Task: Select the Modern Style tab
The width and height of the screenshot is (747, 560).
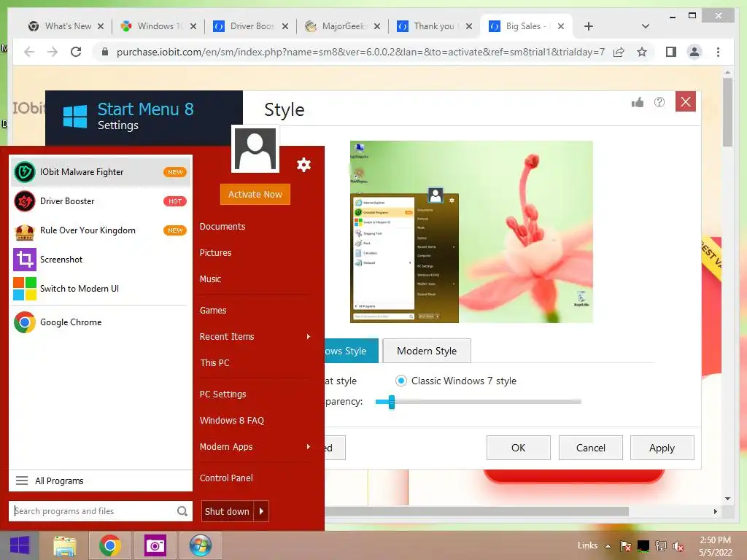Action: pyautogui.click(x=427, y=351)
